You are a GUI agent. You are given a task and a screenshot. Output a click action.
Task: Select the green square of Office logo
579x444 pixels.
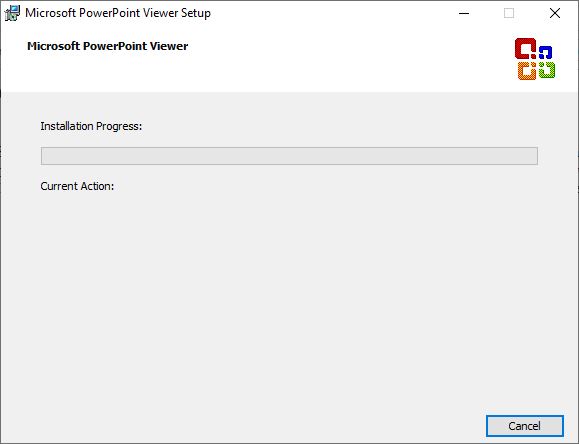pos(547,70)
